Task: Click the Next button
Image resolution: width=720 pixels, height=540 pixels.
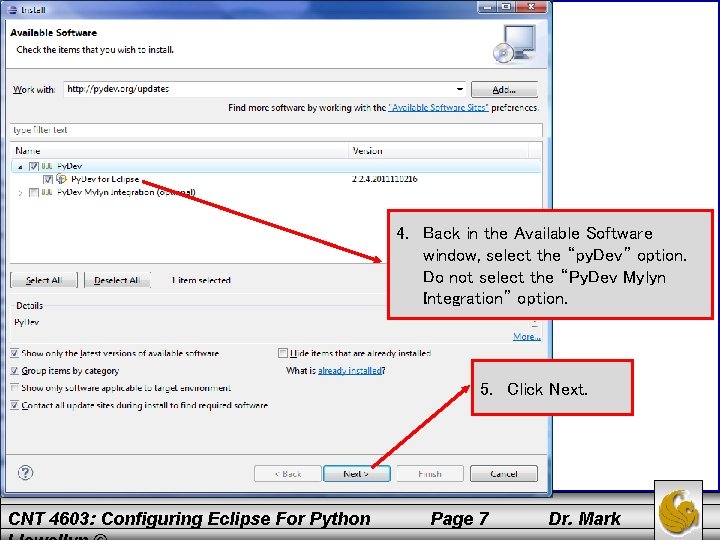Action: [357, 473]
